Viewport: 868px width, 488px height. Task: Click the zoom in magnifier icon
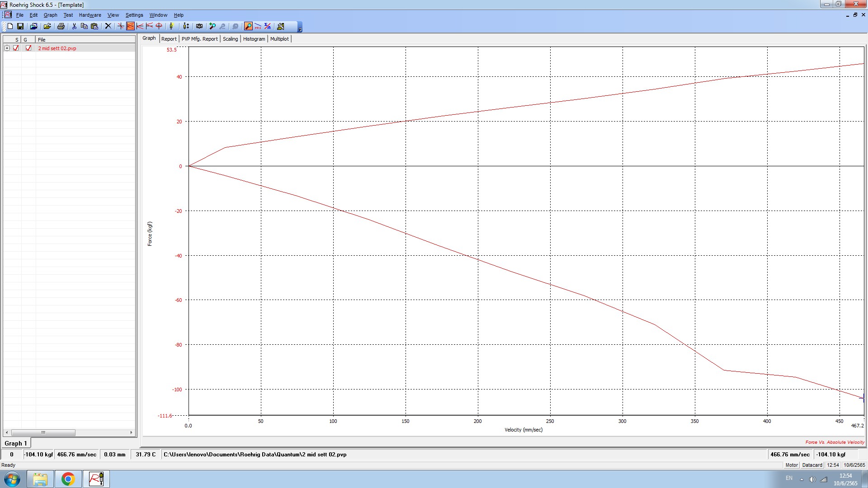(212, 26)
